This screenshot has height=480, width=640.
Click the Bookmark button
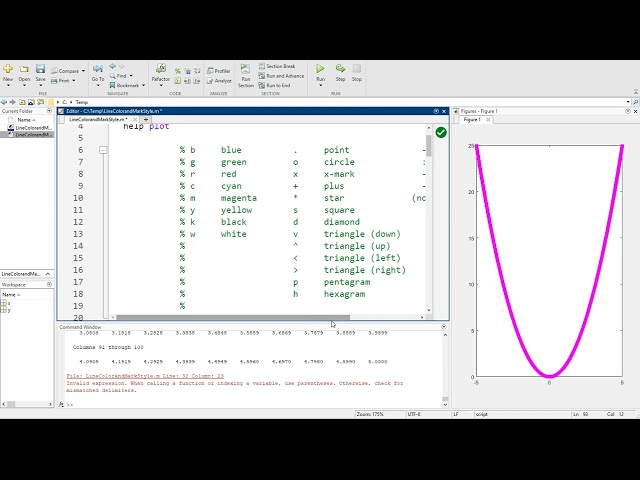[124, 85]
